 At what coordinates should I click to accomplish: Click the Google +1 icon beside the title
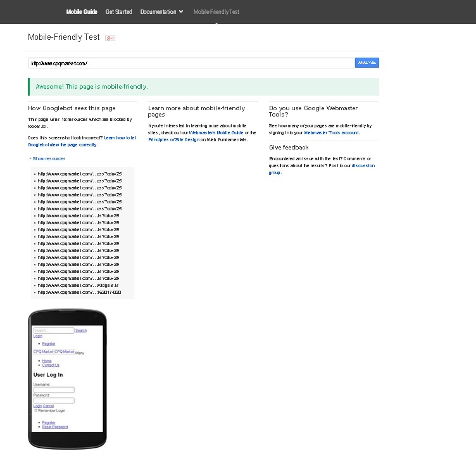[x=110, y=38]
